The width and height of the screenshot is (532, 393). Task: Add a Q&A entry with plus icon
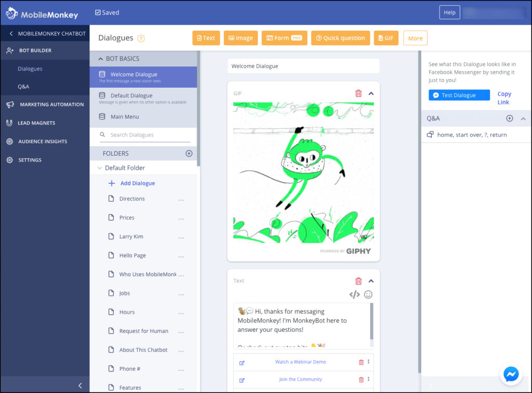tap(510, 118)
